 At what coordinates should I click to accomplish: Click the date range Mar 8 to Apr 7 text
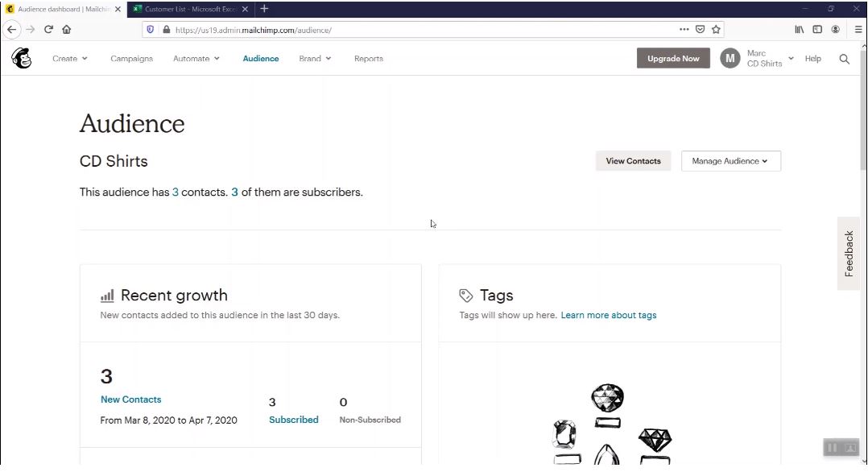click(x=168, y=420)
